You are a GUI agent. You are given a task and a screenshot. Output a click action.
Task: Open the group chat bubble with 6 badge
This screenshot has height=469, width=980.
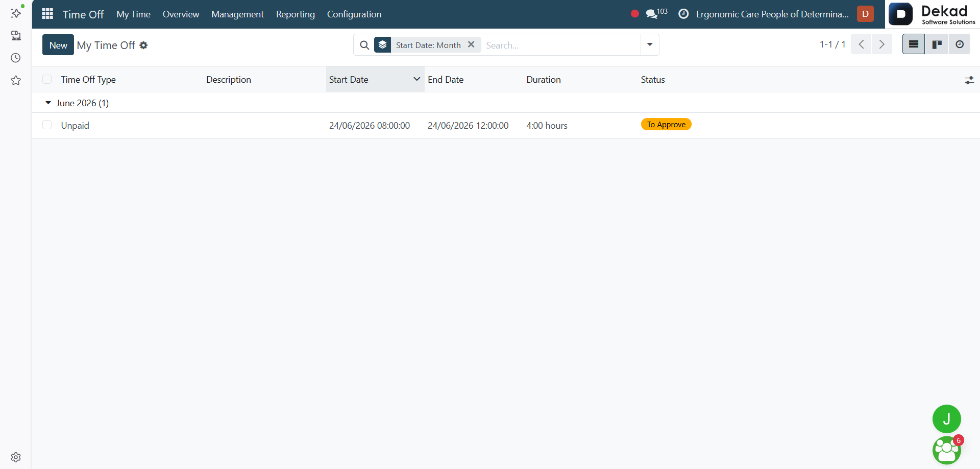click(x=947, y=450)
